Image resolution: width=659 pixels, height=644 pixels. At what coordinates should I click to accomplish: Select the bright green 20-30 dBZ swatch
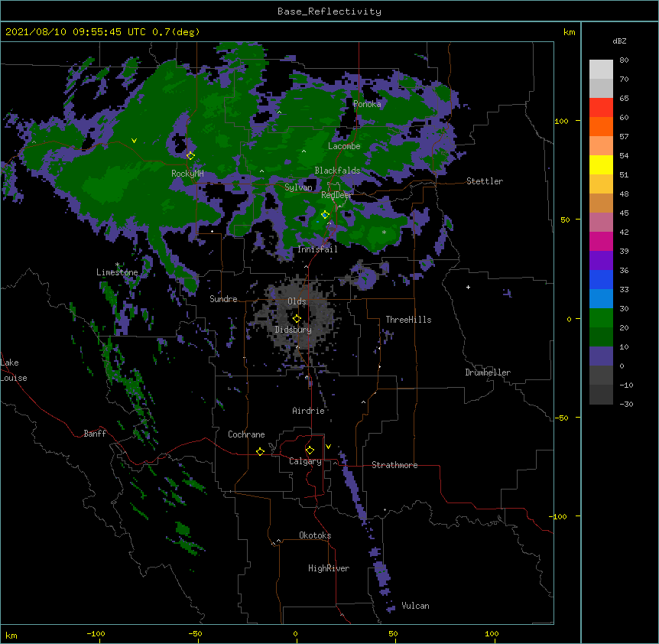point(601,318)
